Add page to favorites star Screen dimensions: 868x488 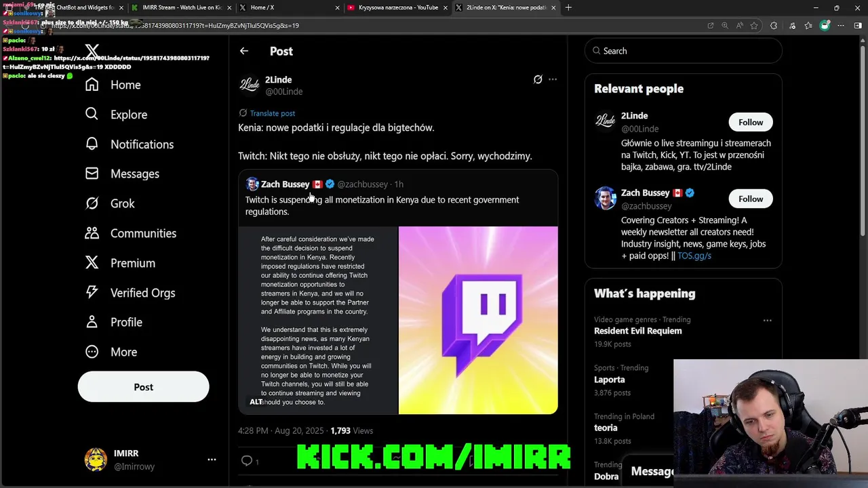coord(753,26)
